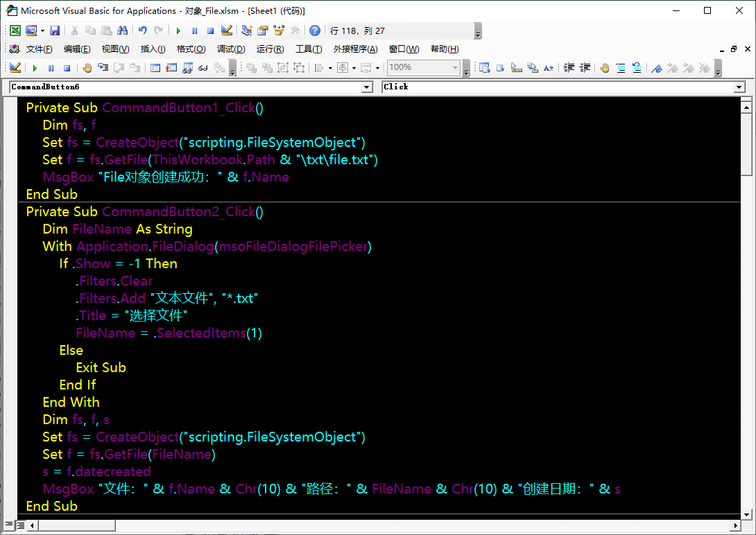This screenshot has height=535, width=756.
Task: Expand Insert UserForm dropdown arrow
Action: 43,30
